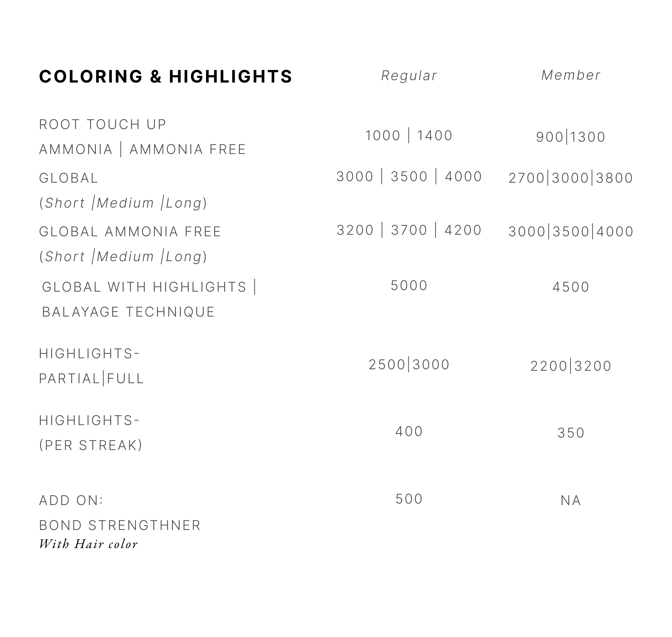This screenshot has width=672, height=637.
Task: Select the NA member price
Action: click(571, 501)
